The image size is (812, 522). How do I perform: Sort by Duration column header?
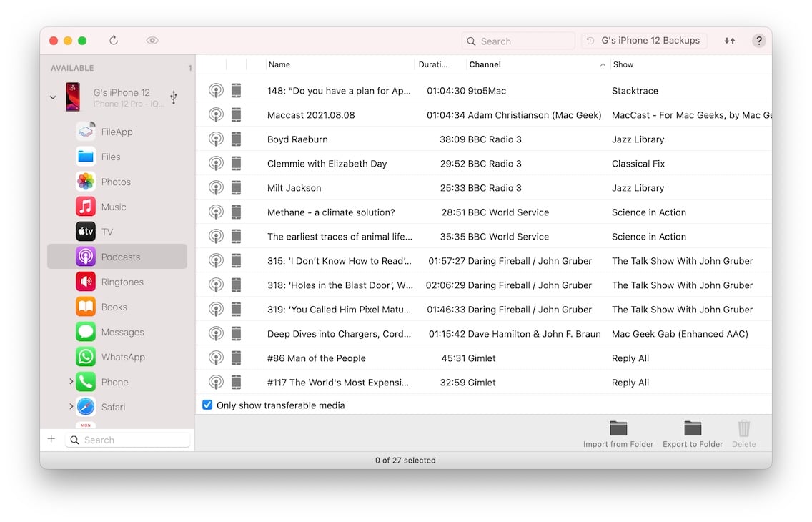[x=440, y=64]
